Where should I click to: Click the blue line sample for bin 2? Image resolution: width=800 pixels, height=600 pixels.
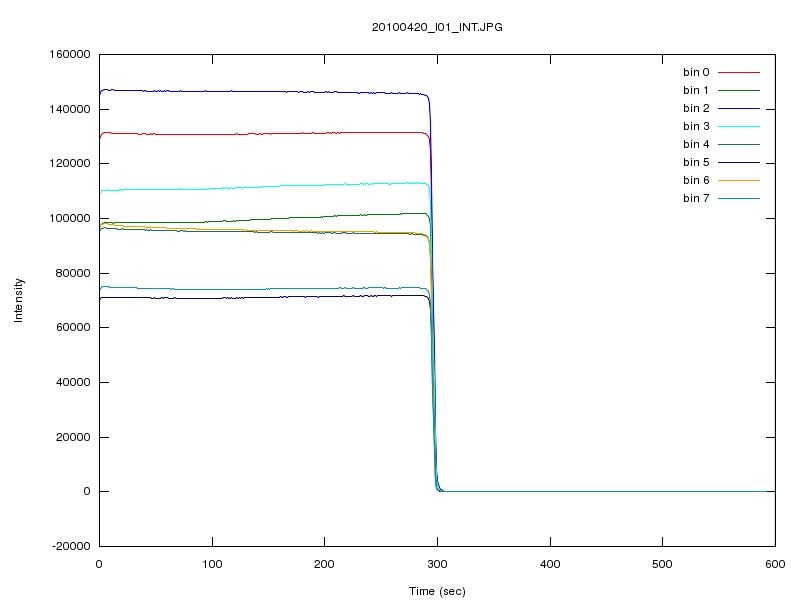coord(739,108)
